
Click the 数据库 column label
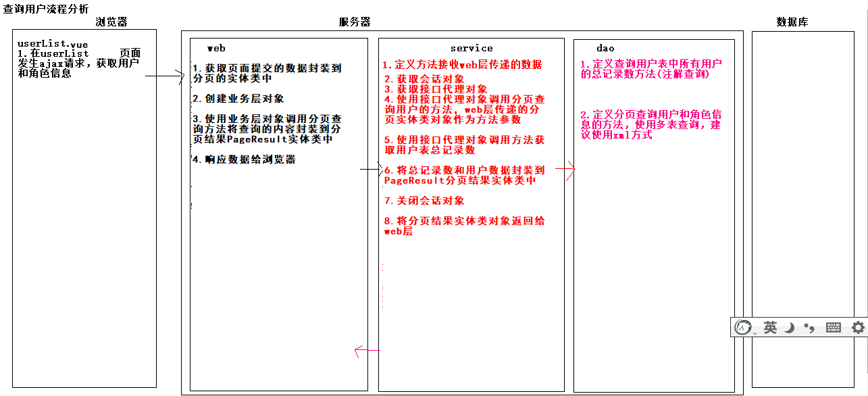click(792, 22)
